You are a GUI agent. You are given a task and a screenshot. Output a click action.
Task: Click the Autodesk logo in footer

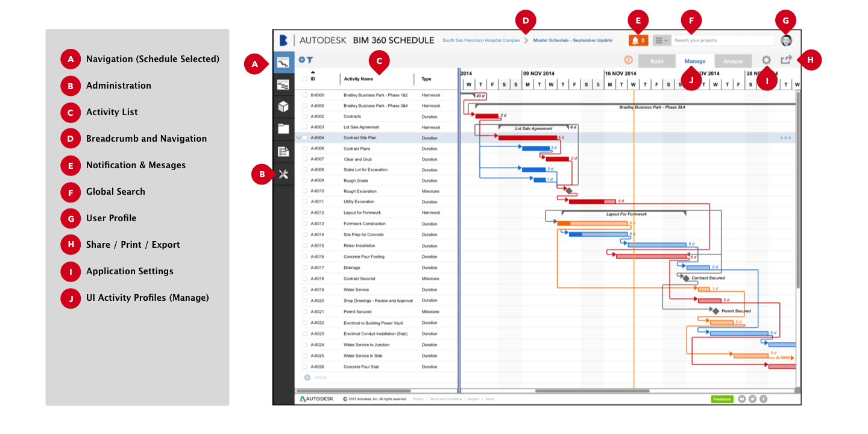click(316, 398)
